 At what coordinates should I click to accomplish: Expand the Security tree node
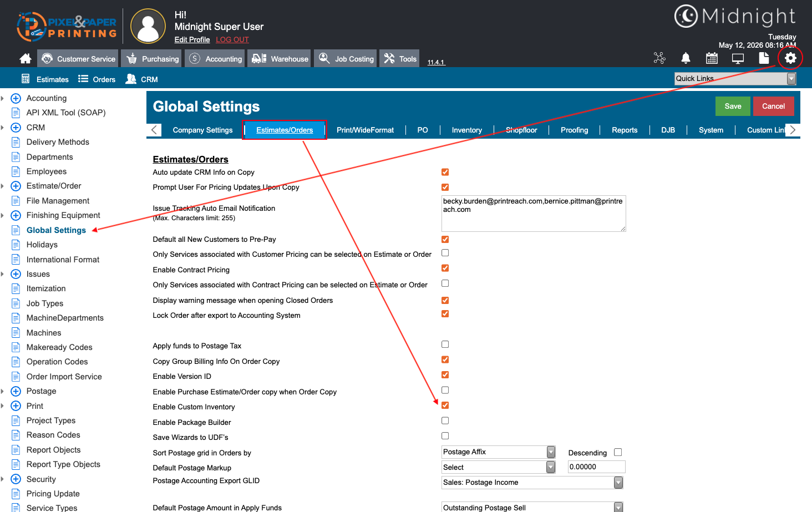point(16,479)
